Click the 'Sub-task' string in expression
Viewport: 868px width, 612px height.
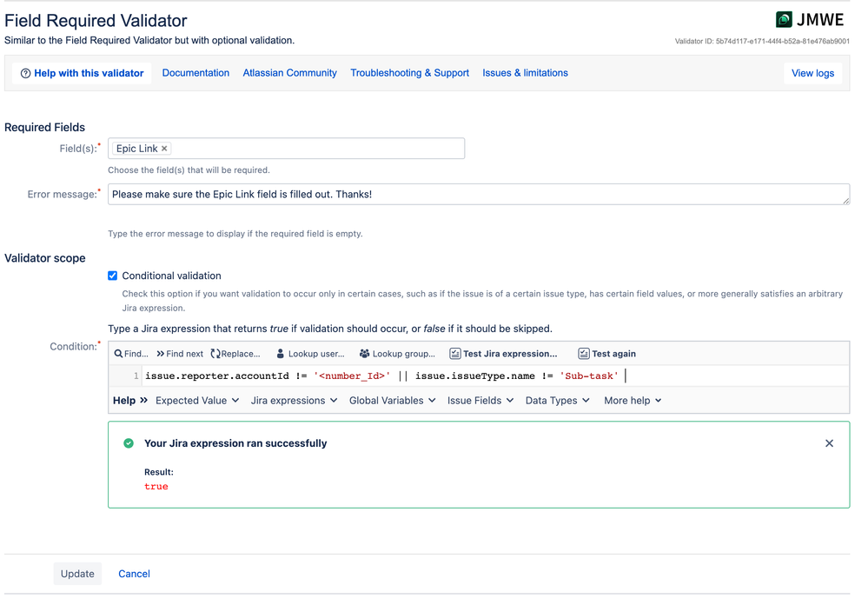click(589, 376)
